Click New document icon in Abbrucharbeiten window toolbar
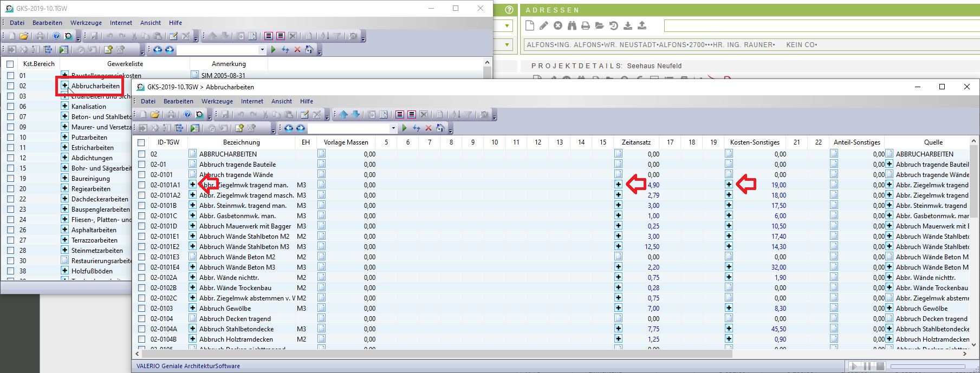The image size is (980, 373). click(143, 114)
